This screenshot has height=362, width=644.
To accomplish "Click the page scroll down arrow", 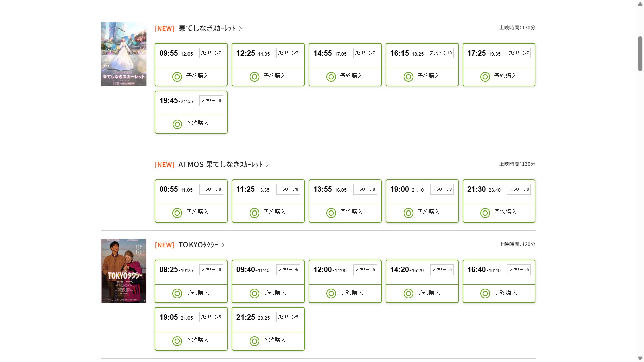I will pos(640,358).
